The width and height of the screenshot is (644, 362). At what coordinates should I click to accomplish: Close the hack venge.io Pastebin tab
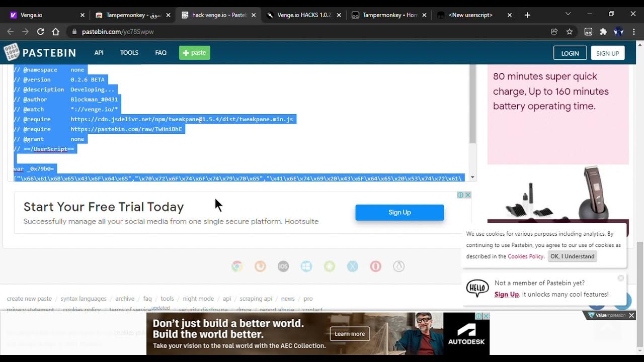tap(254, 15)
